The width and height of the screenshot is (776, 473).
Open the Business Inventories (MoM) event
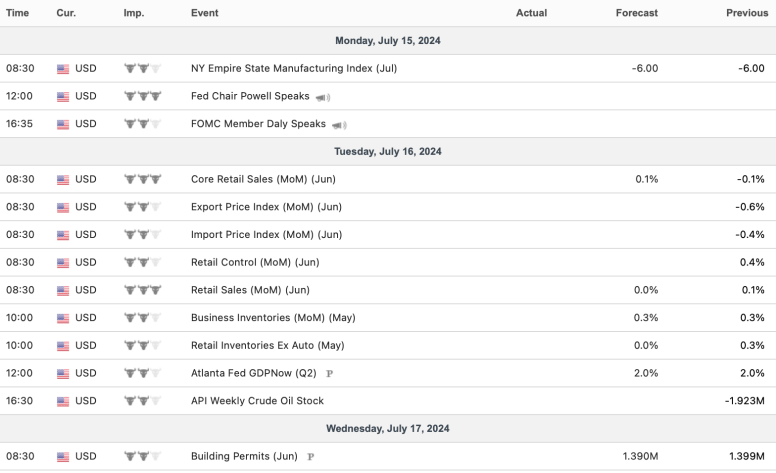click(x=273, y=318)
